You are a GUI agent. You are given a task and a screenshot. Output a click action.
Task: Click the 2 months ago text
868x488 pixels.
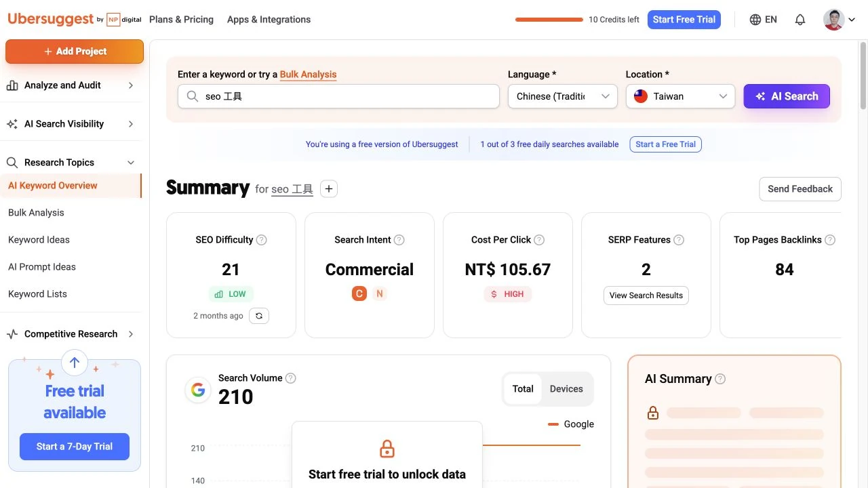click(x=218, y=316)
